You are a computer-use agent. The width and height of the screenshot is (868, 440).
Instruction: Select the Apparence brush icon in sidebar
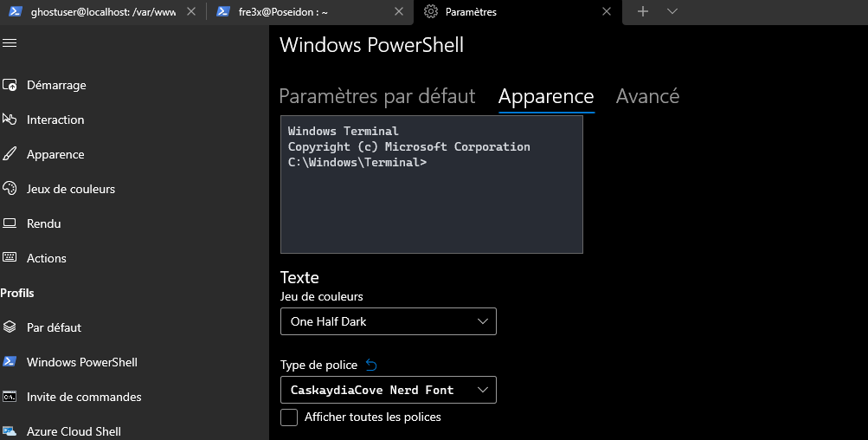pyautogui.click(x=10, y=154)
